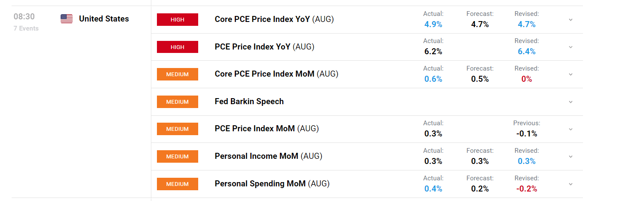
Task: Expand the Core PCE Price Index YoY row
Action: tap(570, 20)
